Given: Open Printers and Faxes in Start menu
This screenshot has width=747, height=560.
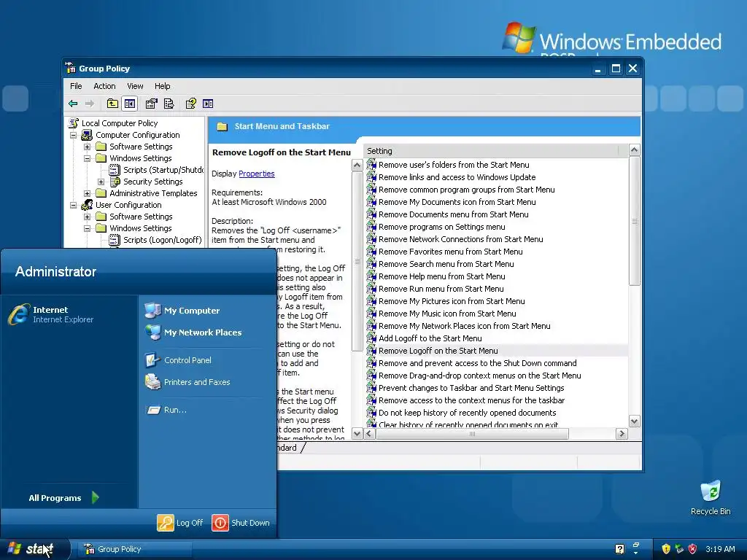Looking at the screenshot, I should pyautogui.click(x=187, y=382).
